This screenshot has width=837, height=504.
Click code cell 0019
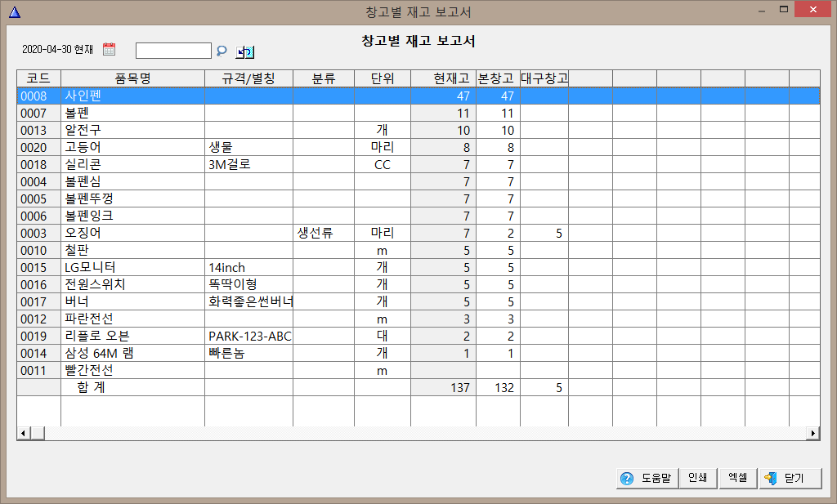(x=38, y=336)
